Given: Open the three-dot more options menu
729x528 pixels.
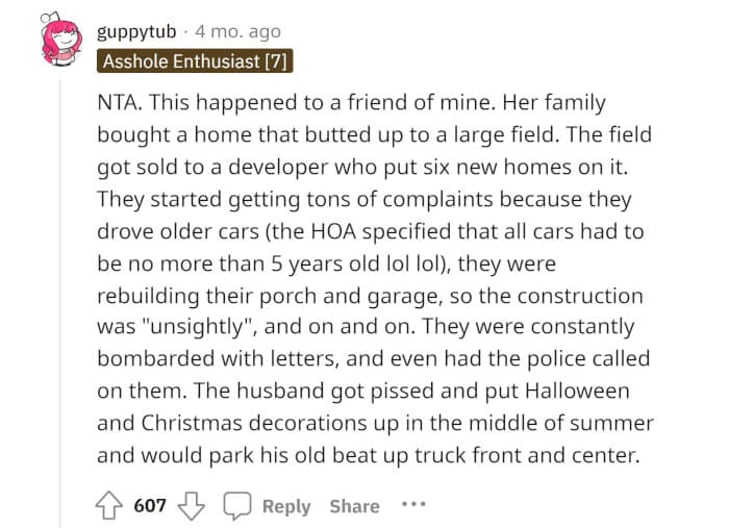Looking at the screenshot, I should [x=414, y=504].
